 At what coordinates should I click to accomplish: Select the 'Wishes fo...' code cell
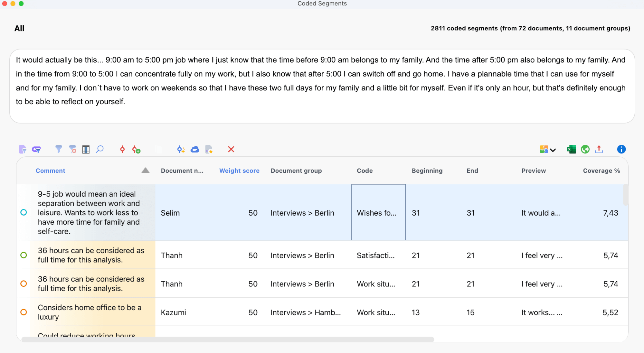click(378, 212)
